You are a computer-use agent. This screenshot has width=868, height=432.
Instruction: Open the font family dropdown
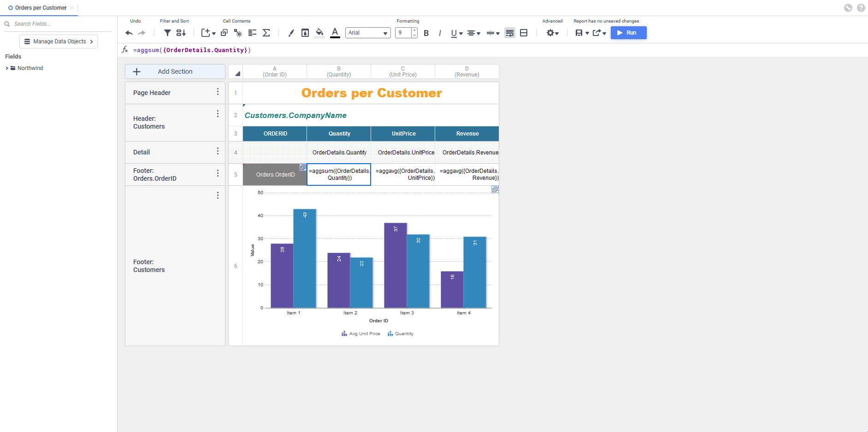368,33
